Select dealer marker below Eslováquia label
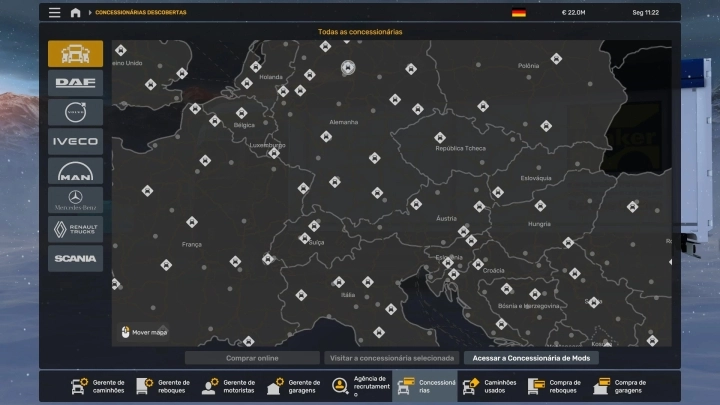Screen dimensions: 720x405 (498, 192)
